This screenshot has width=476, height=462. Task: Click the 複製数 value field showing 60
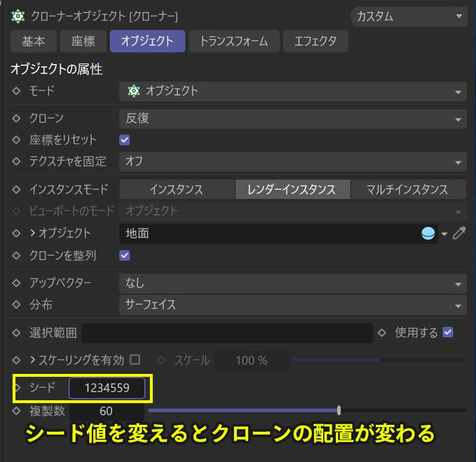tap(107, 411)
